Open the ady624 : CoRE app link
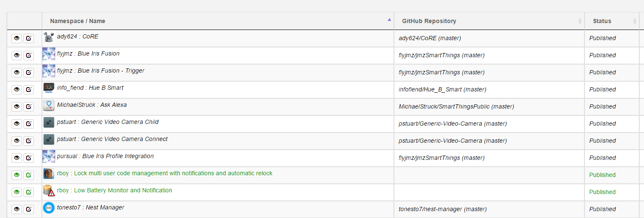 pyautogui.click(x=78, y=37)
